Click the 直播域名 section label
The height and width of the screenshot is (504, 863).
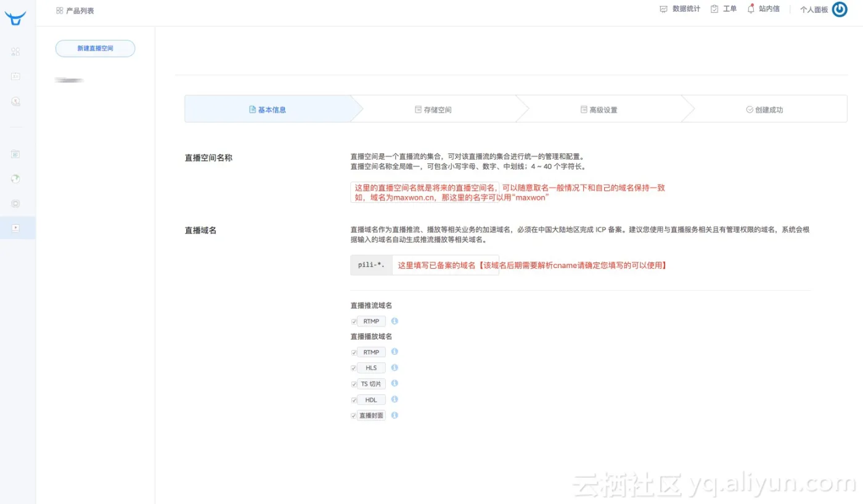200,230
